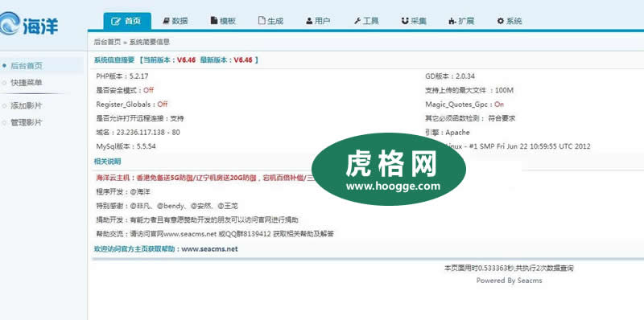Click the 本页面用时 query stats text

coord(509,269)
